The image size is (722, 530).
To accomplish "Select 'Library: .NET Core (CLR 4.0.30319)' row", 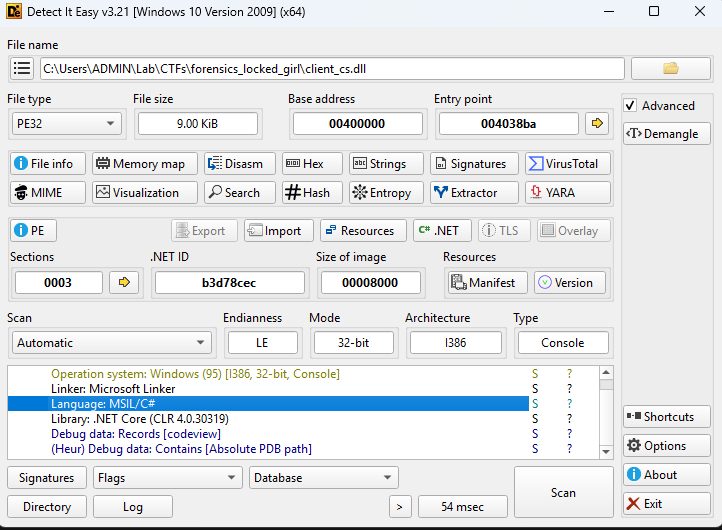I will tap(268, 419).
